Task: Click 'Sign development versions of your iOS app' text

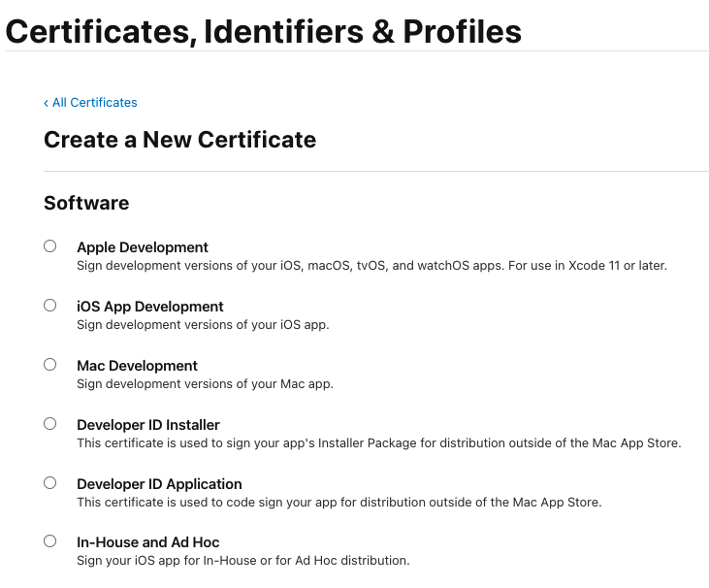Action: [203, 325]
